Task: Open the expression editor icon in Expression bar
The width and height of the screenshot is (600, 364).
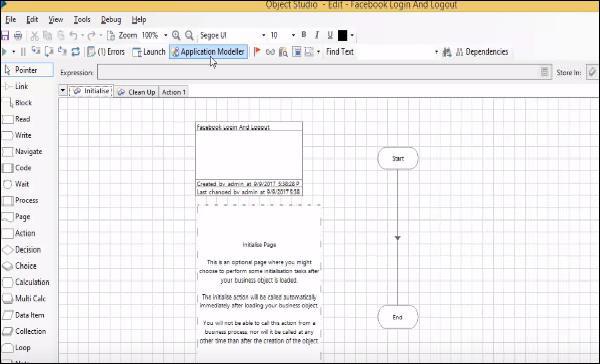Action: click(545, 72)
